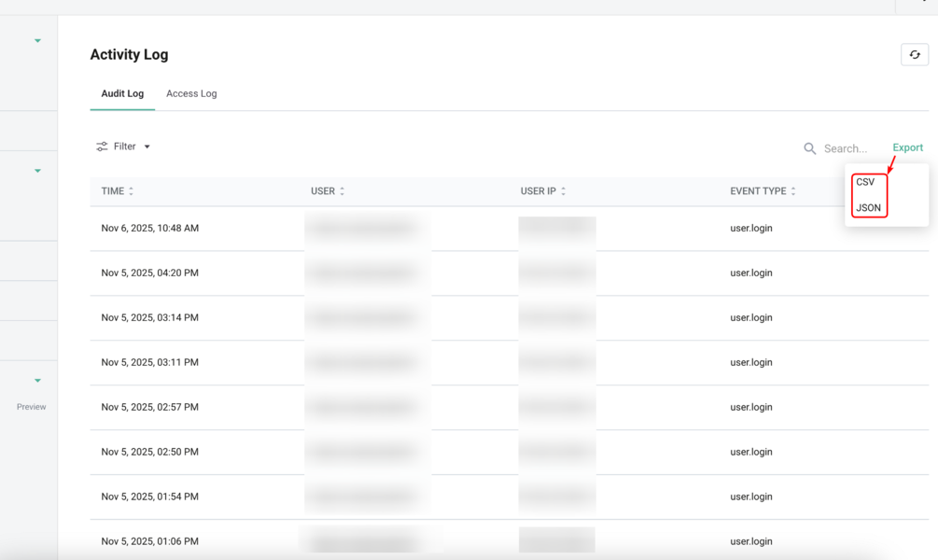This screenshot has width=938, height=560.
Task: Click user.login in the 10:48 AM row
Action: click(x=750, y=228)
